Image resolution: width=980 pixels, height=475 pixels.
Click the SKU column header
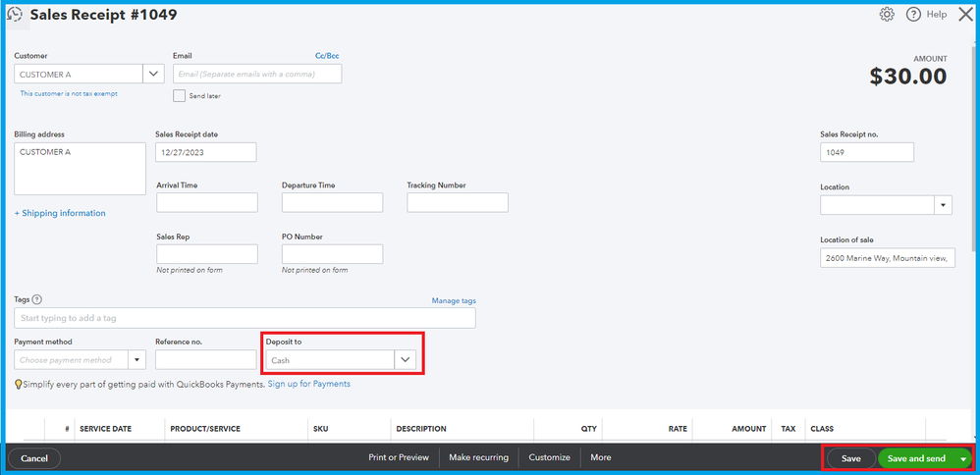coord(321,429)
